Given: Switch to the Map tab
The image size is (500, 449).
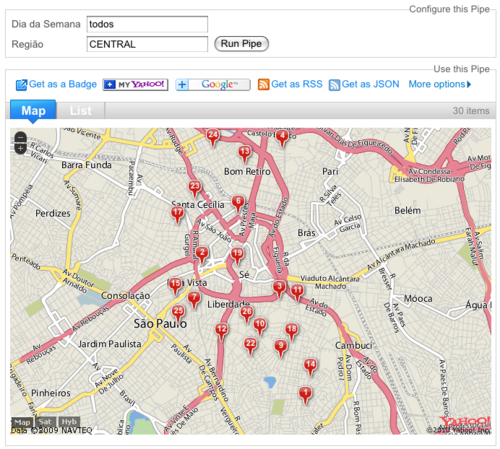Looking at the screenshot, I should (x=33, y=110).
